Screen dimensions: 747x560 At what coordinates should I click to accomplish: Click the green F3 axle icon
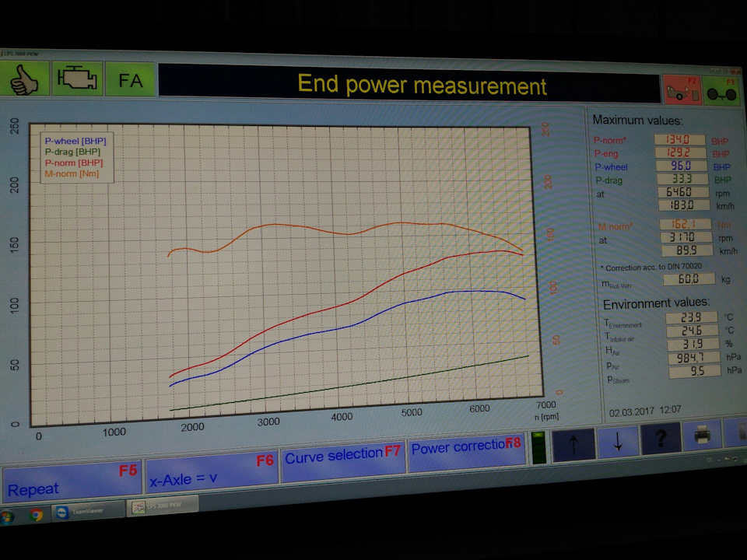point(722,91)
